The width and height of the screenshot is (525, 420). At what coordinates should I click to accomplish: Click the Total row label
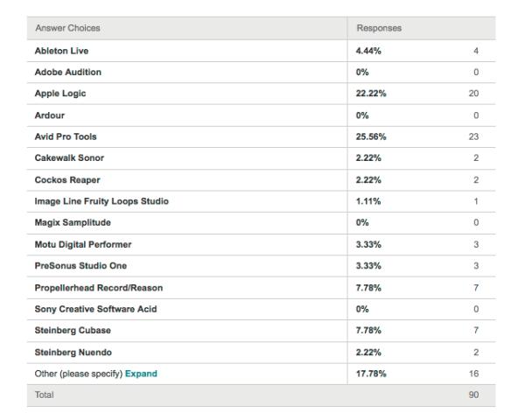(45, 395)
